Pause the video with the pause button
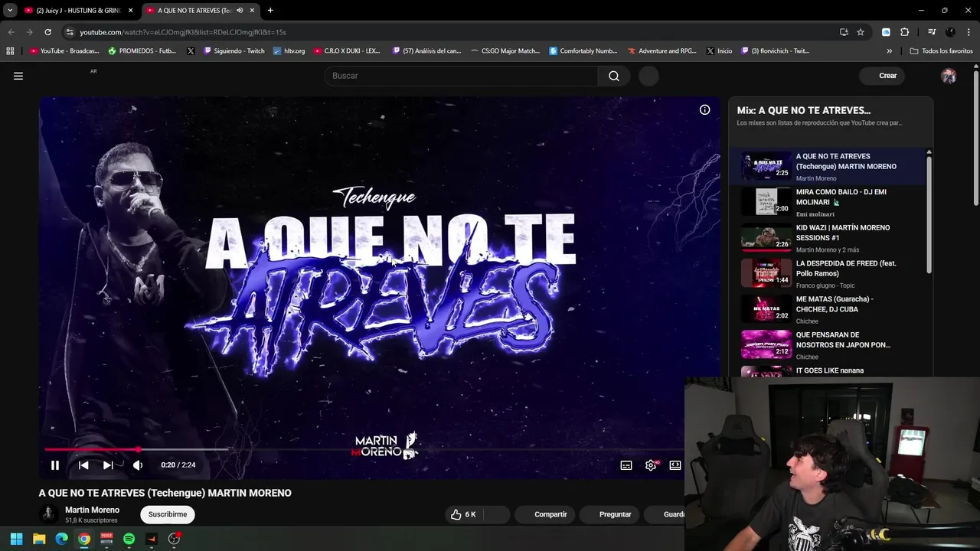980x551 pixels. (x=55, y=465)
